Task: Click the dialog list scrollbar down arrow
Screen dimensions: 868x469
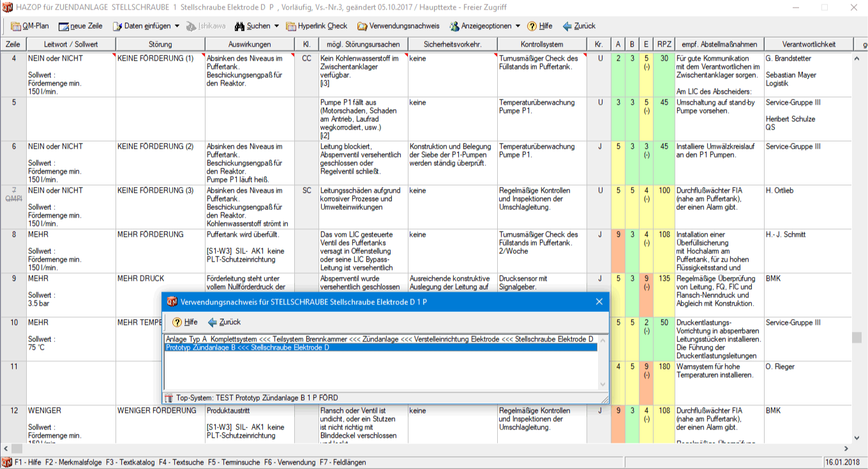Action: (602, 385)
